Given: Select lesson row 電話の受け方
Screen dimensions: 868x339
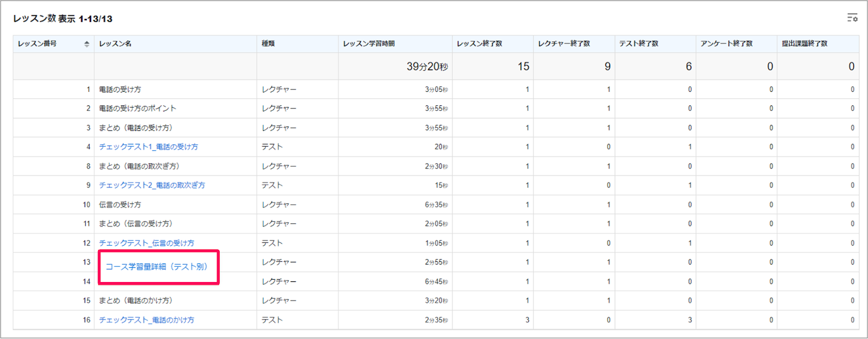Looking at the screenshot, I should pyautogui.click(x=436, y=89).
